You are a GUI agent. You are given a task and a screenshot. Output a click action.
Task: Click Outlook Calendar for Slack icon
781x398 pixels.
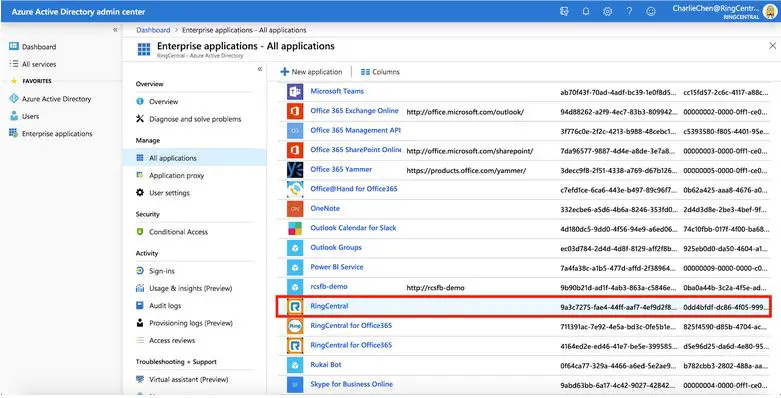(x=295, y=228)
